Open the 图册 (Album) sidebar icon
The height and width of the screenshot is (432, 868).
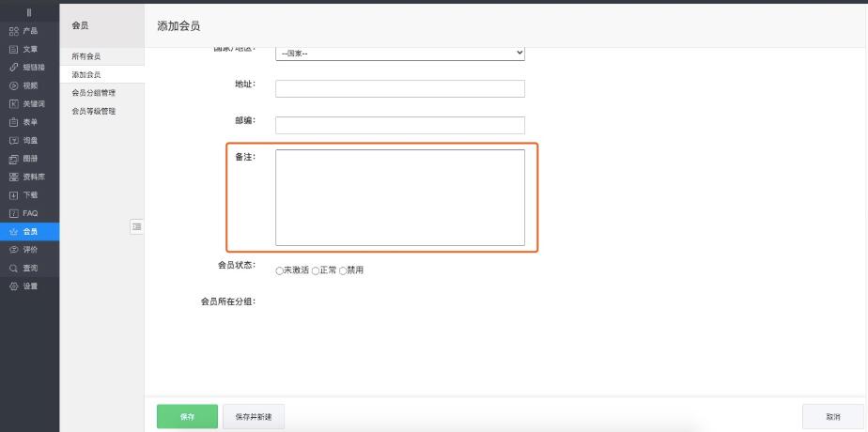pos(14,159)
